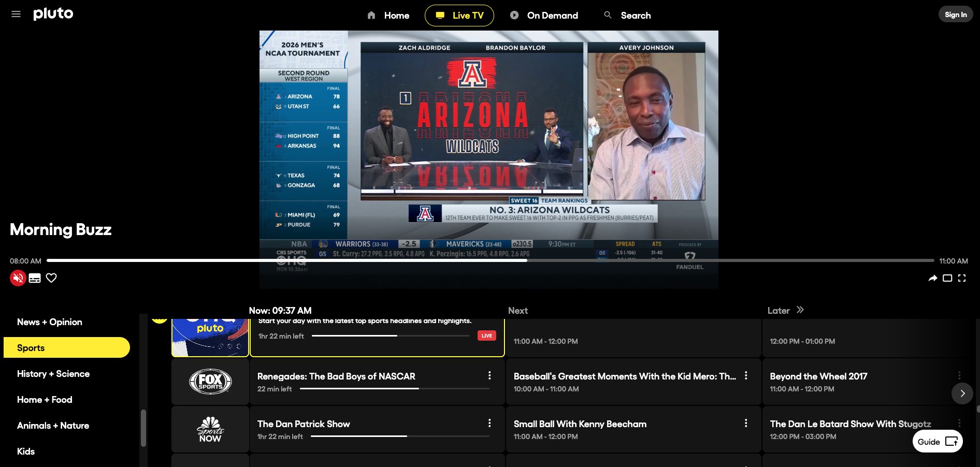Open the hamburger menu
The image size is (980, 467).
point(16,14)
